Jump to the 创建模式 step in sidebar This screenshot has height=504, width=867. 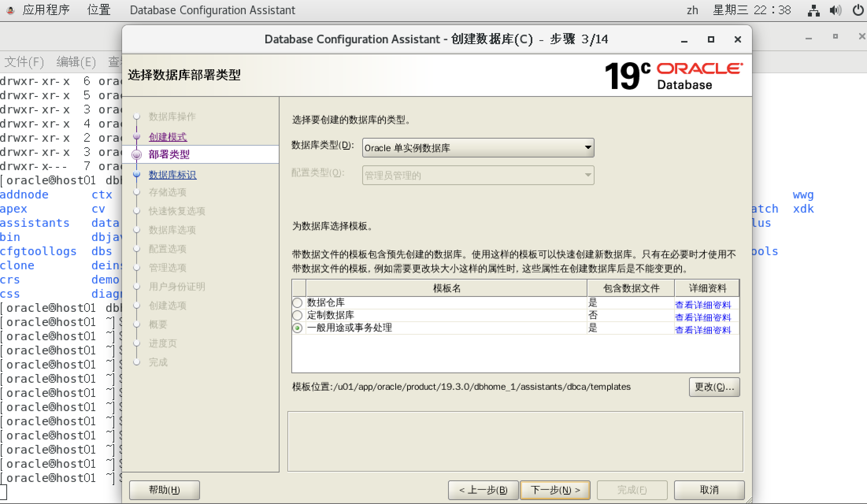click(x=167, y=137)
